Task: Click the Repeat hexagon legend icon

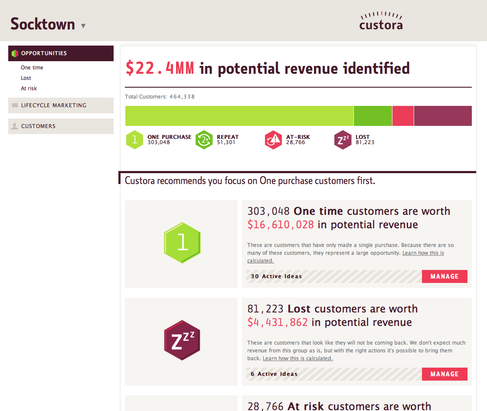Action: 204,140
